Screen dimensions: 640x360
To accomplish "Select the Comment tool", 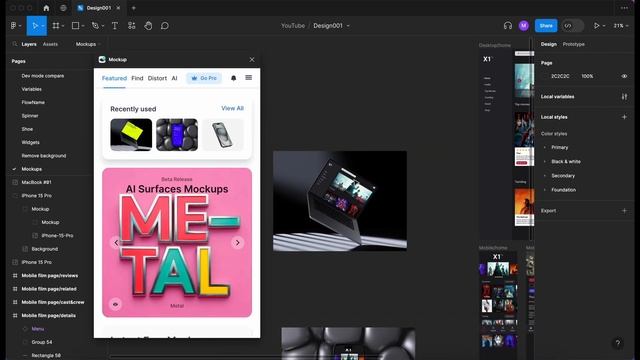I will point(164,26).
